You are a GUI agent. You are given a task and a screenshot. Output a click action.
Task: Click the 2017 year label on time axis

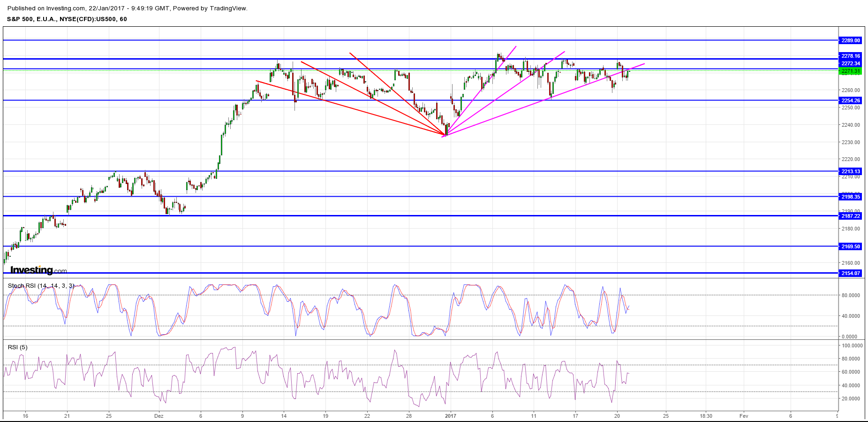pos(450,416)
